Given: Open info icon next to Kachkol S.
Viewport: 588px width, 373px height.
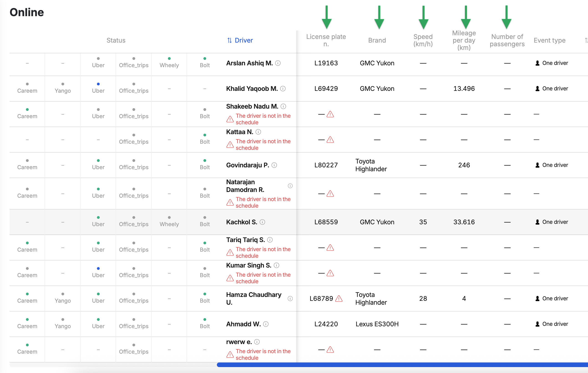Looking at the screenshot, I should point(262,222).
